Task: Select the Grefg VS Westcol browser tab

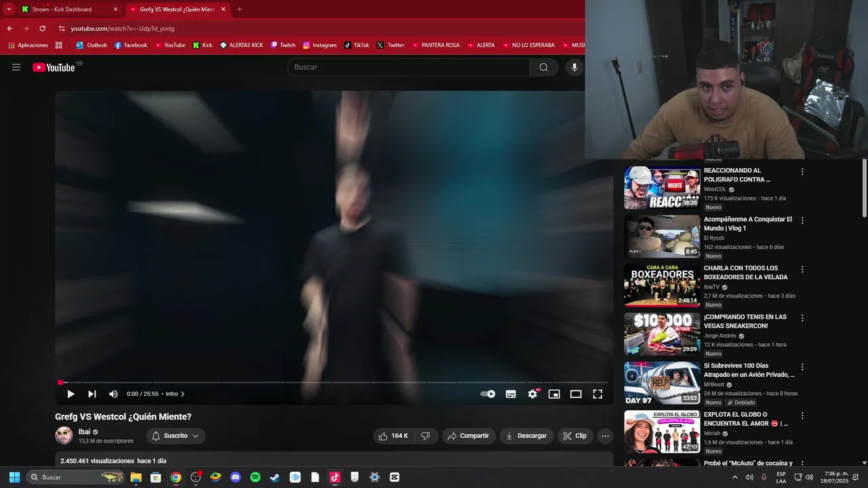Action: coord(176,9)
